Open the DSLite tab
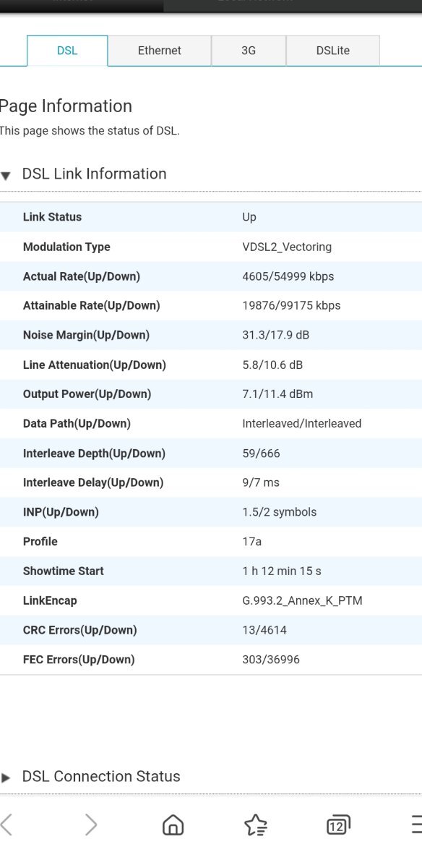422x868 pixels. tap(333, 51)
